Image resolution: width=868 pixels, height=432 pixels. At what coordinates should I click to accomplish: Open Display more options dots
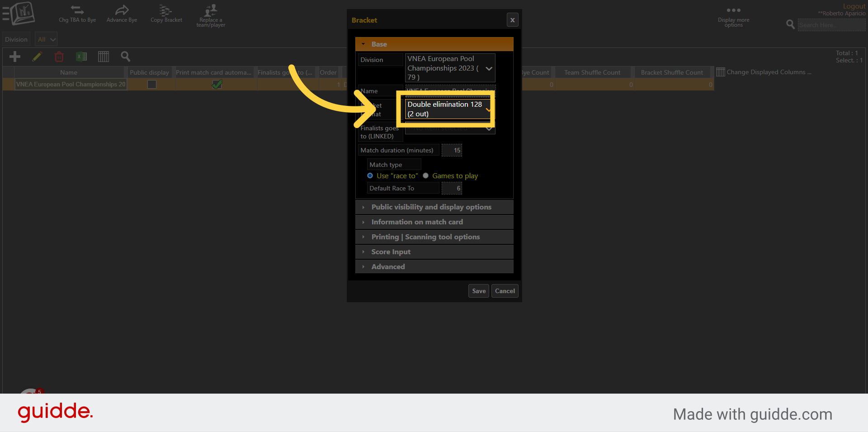point(733,10)
